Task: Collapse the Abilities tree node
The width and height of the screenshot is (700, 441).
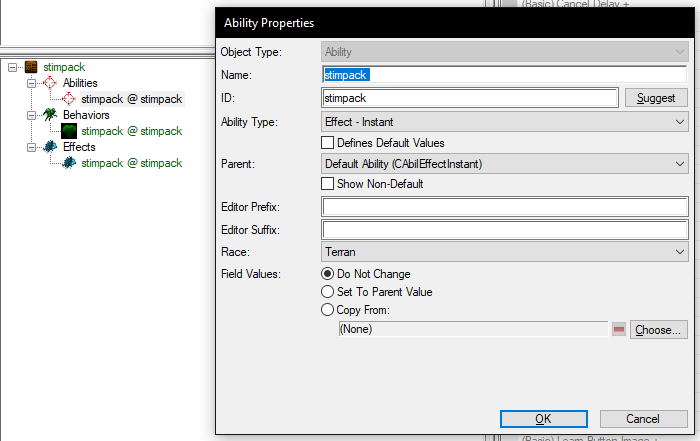Action: tap(31, 83)
